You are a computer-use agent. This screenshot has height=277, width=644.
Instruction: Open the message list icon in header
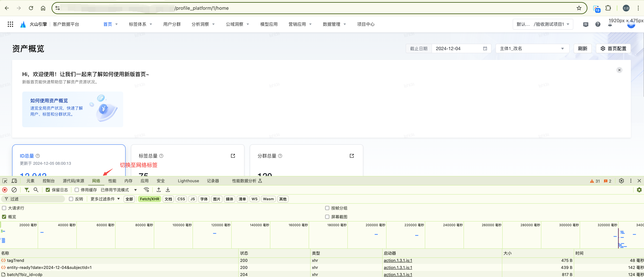[585, 25]
